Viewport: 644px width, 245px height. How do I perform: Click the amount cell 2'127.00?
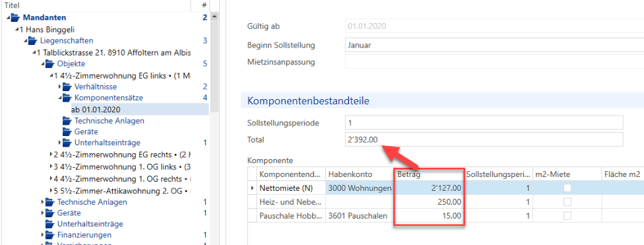[x=430, y=188]
